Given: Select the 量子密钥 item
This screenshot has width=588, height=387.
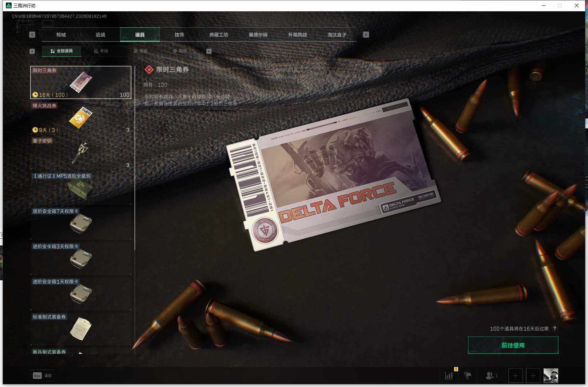Looking at the screenshot, I should [81, 153].
